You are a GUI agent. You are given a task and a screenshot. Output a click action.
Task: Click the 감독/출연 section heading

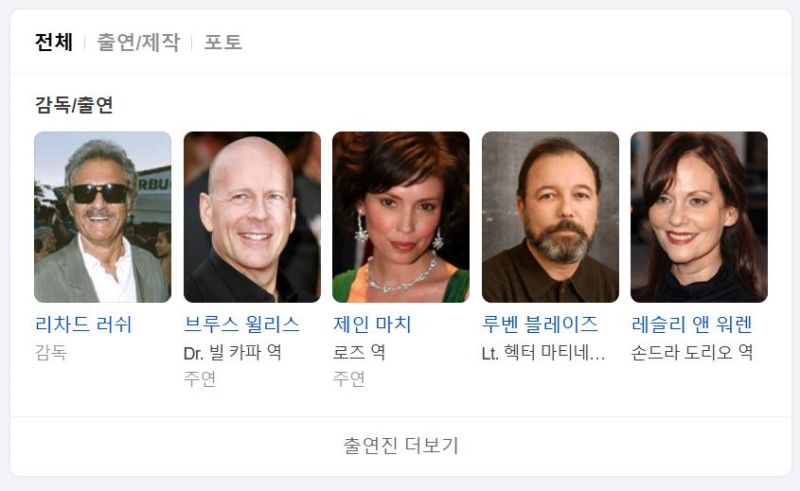(x=74, y=105)
